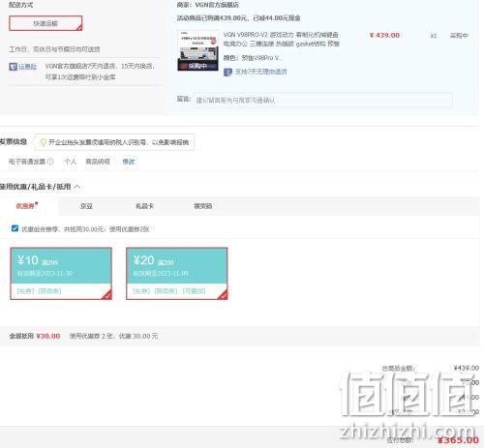Image resolution: width=484 pixels, height=448 pixels.
Task: Open the 领奖码 tab
Action: [x=203, y=206]
